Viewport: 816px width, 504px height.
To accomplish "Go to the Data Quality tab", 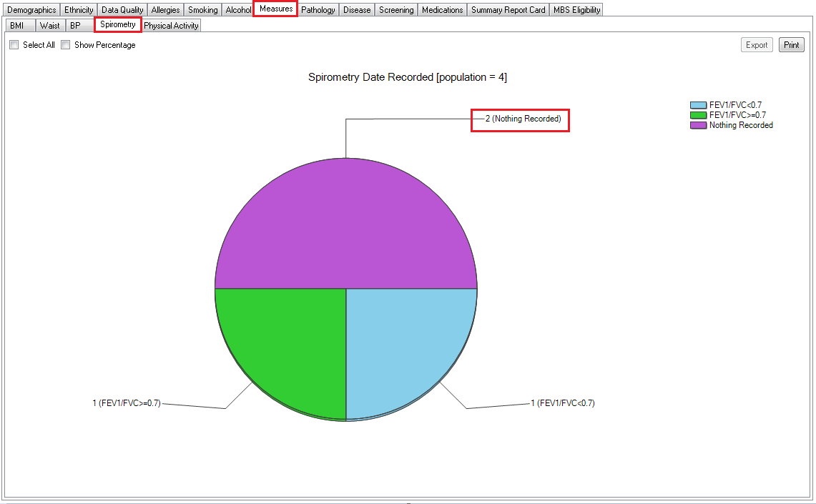I will point(122,10).
